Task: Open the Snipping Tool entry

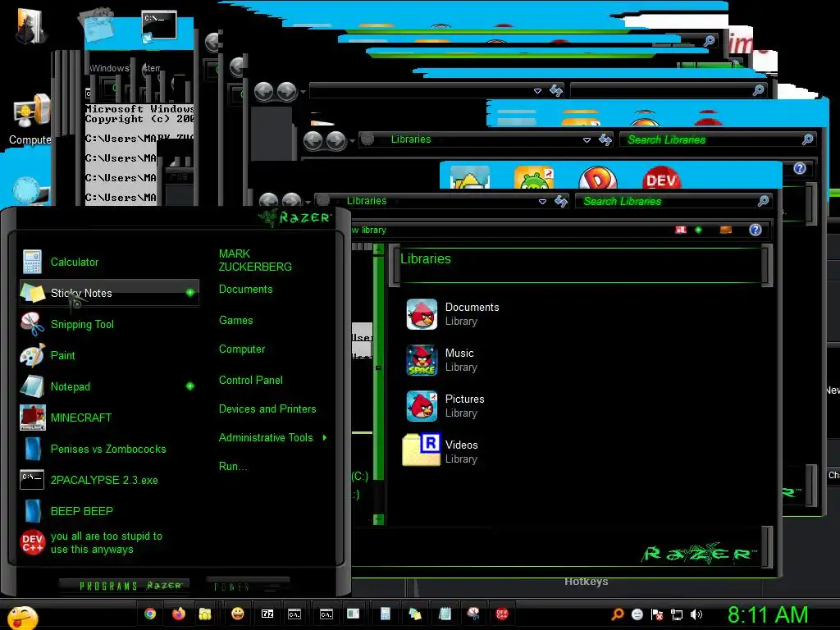Action: pyautogui.click(x=109, y=324)
